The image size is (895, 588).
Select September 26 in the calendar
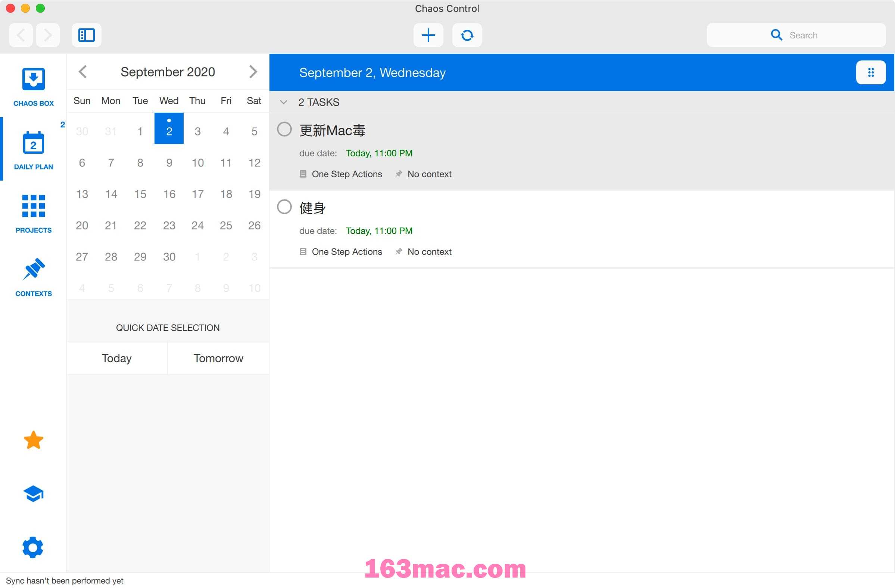pos(255,225)
